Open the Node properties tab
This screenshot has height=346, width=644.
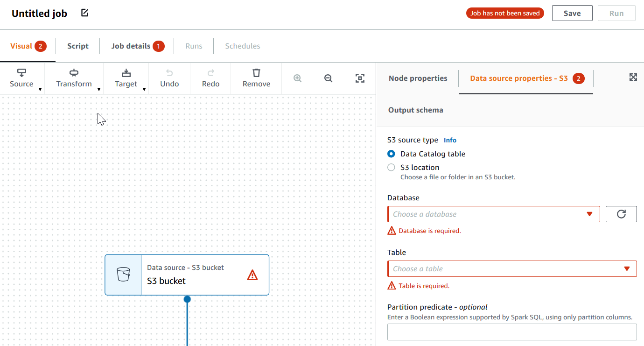pyautogui.click(x=417, y=78)
